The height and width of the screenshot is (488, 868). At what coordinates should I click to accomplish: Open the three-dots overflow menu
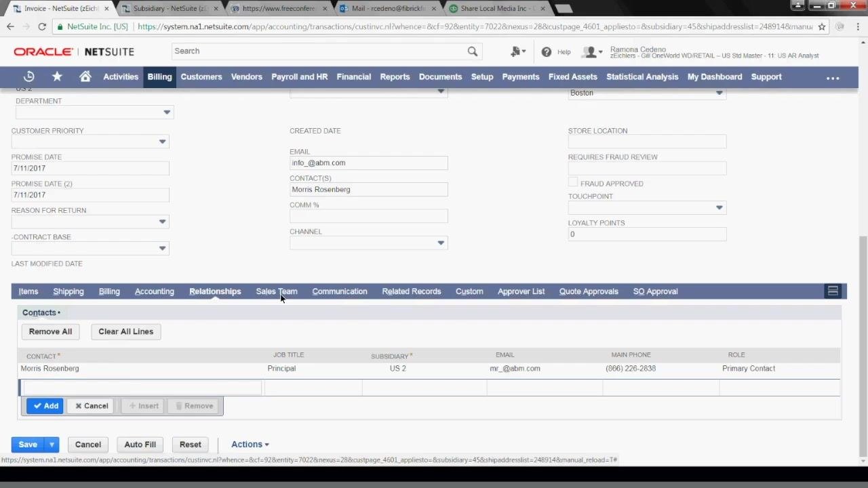(833, 77)
